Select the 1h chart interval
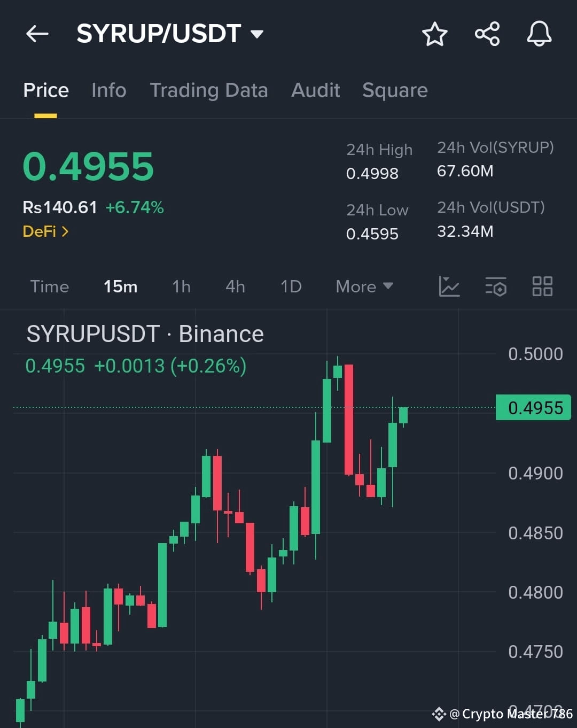The width and height of the screenshot is (577, 728). coord(181,286)
